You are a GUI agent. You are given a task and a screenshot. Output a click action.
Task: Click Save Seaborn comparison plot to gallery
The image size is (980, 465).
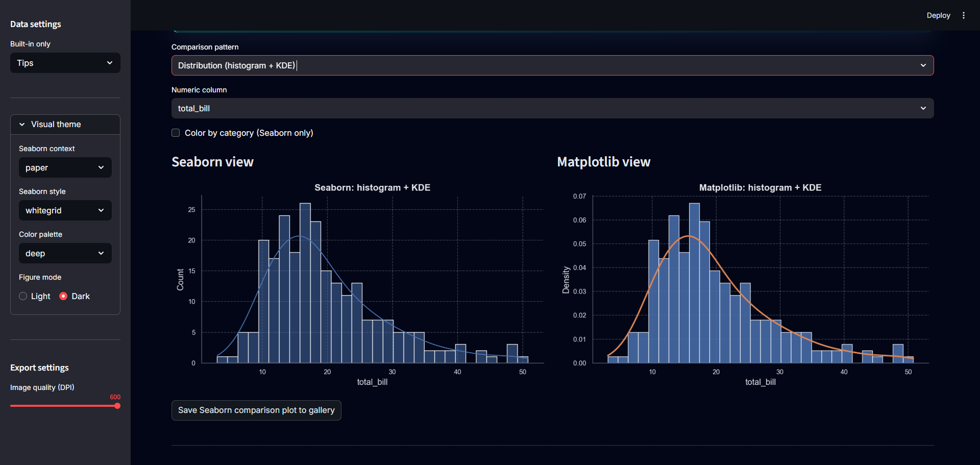256,410
